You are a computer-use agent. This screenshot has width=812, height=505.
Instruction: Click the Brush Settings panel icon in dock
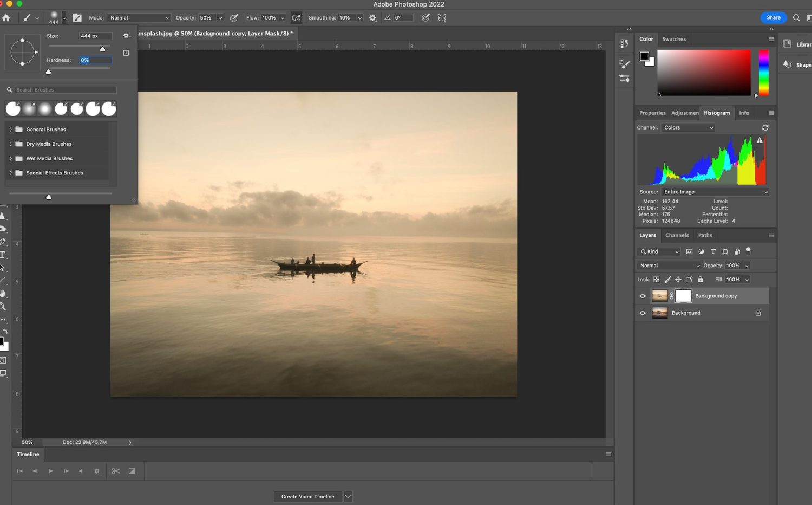click(624, 64)
